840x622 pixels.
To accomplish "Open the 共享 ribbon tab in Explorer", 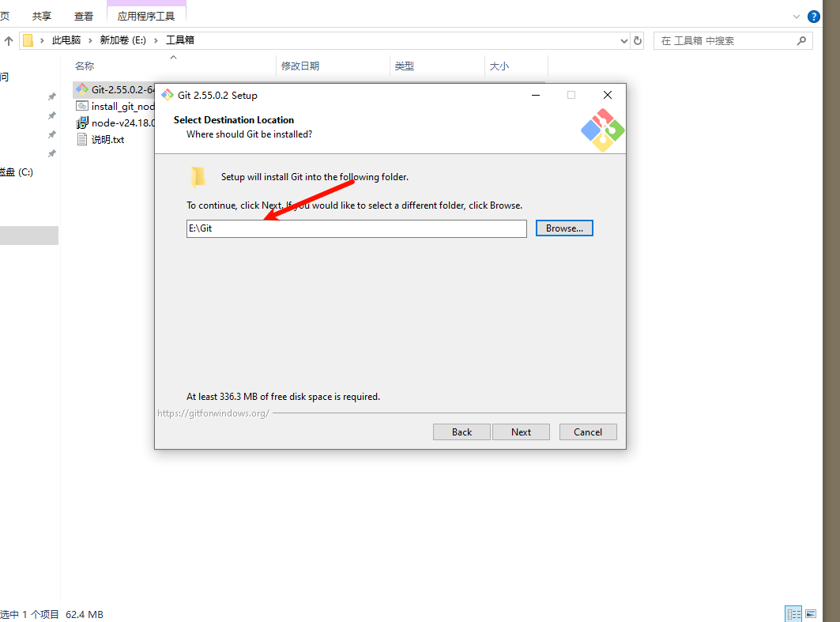I will [41, 16].
